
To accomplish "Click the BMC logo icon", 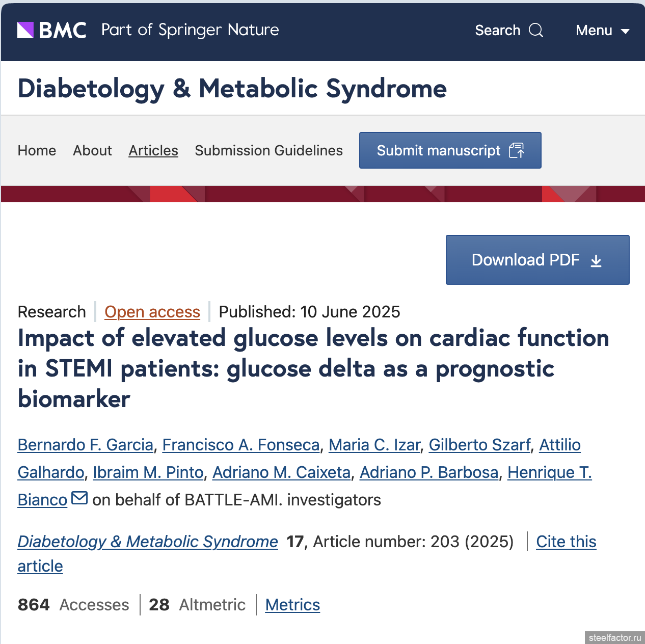I will [x=25, y=31].
